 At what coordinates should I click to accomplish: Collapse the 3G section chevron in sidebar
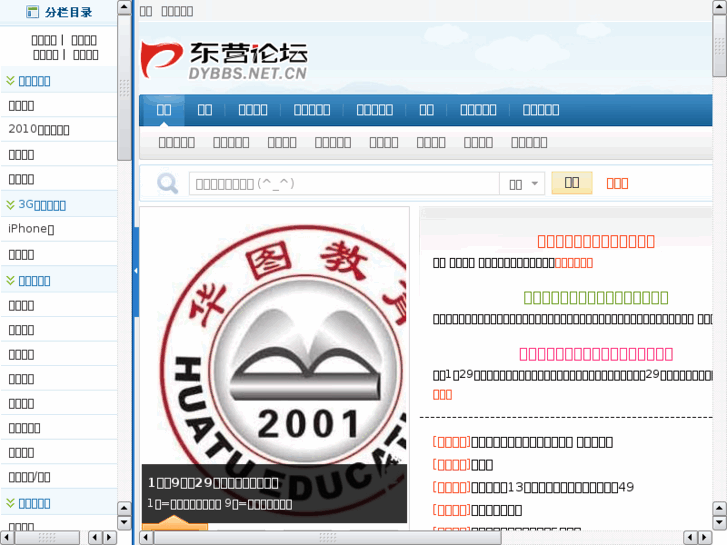10,205
